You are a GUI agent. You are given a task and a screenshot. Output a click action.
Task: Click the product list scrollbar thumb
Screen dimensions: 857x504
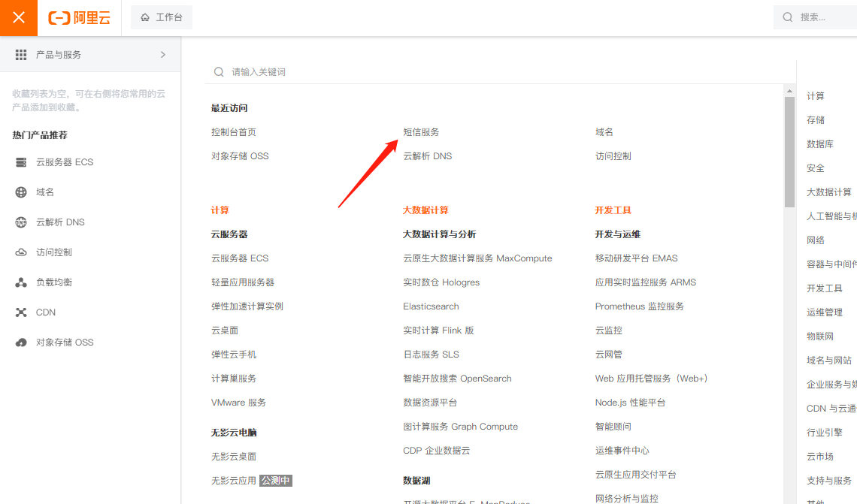point(789,152)
